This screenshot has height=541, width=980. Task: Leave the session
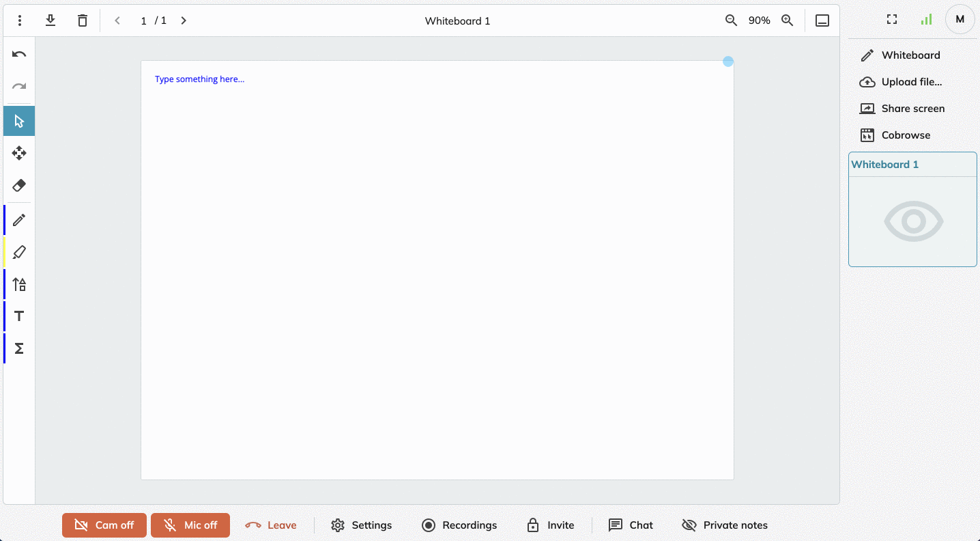coord(271,525)
